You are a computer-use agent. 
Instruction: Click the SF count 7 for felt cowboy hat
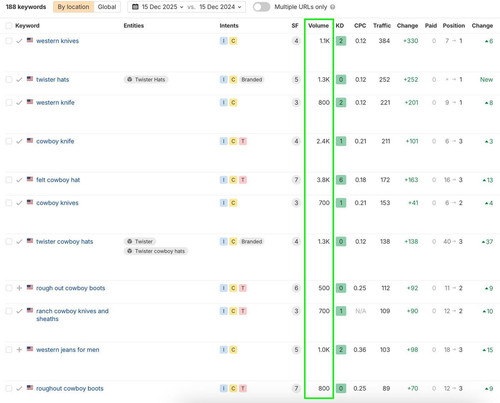coord(296,180)
